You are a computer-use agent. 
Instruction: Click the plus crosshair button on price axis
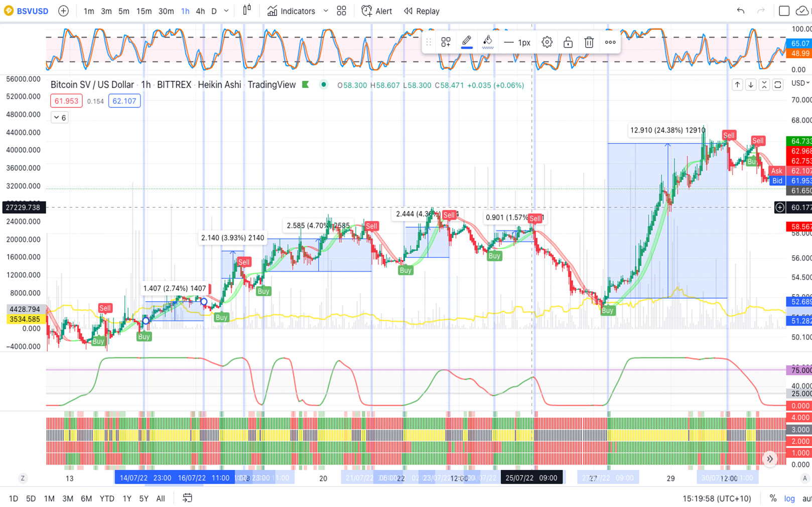[x=780, y=207]
